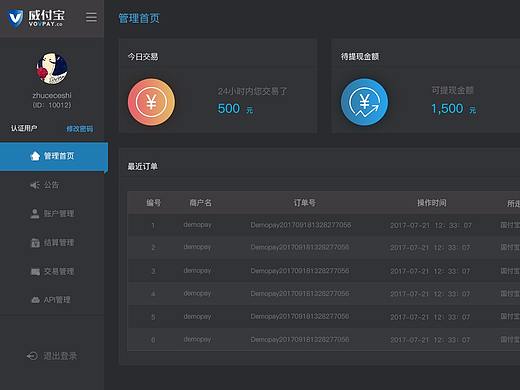Click demopay merchant in row 3

(197, 271)
